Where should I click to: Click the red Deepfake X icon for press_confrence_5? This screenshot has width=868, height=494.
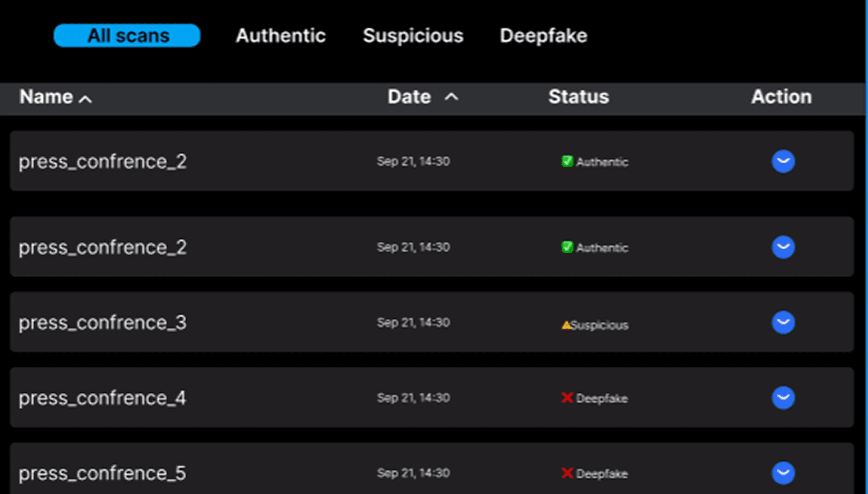tap(568, 473)
